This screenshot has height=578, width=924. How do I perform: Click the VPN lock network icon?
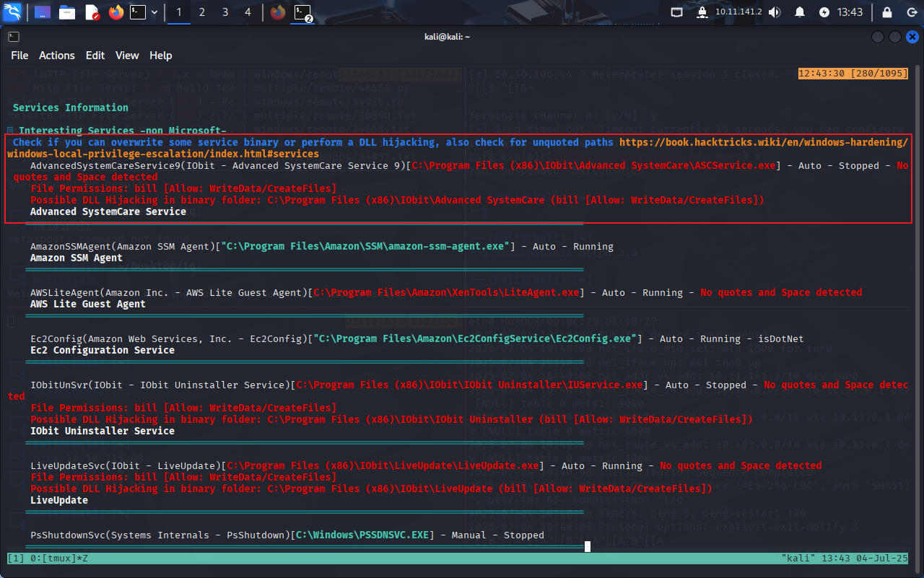[702, 12]
